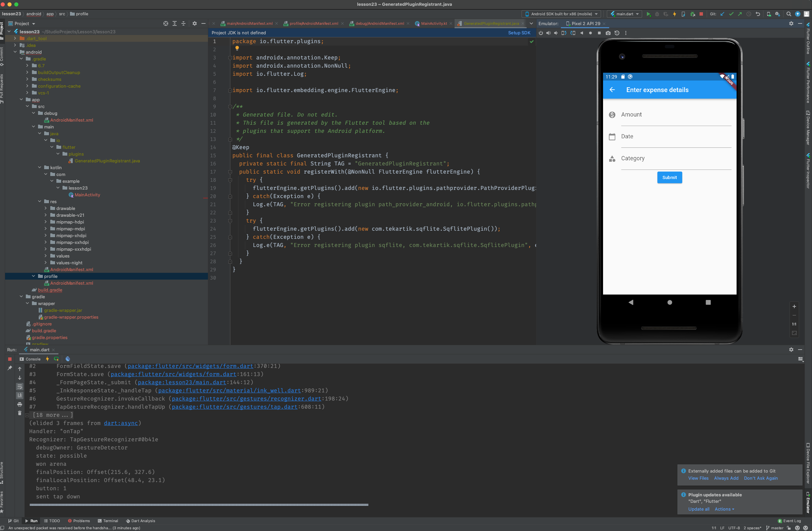
Task: Open the device selector dropdown Android SDK built for x86
Action: [561, 14]
